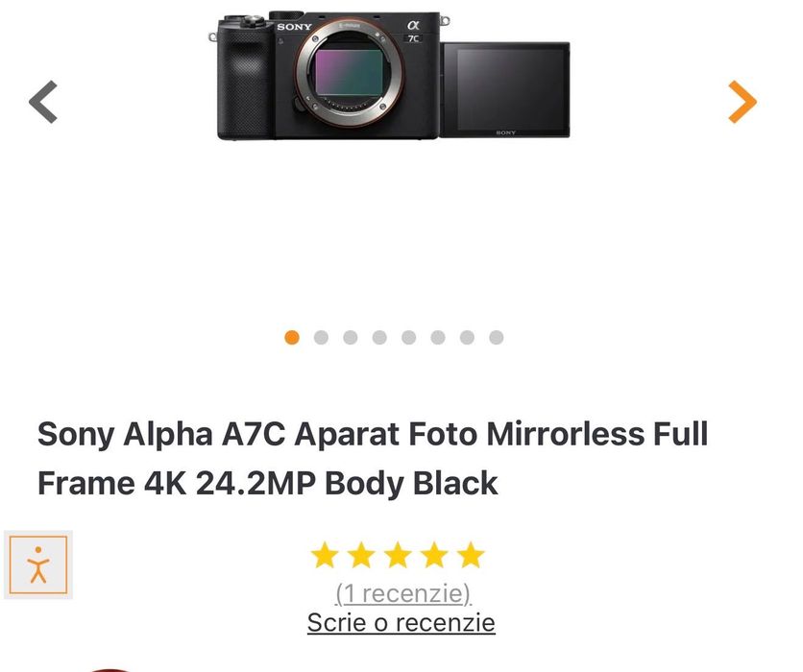This screenshot has height=672, width=803.
Task: Click the second rating star
Action: (361, 555)
